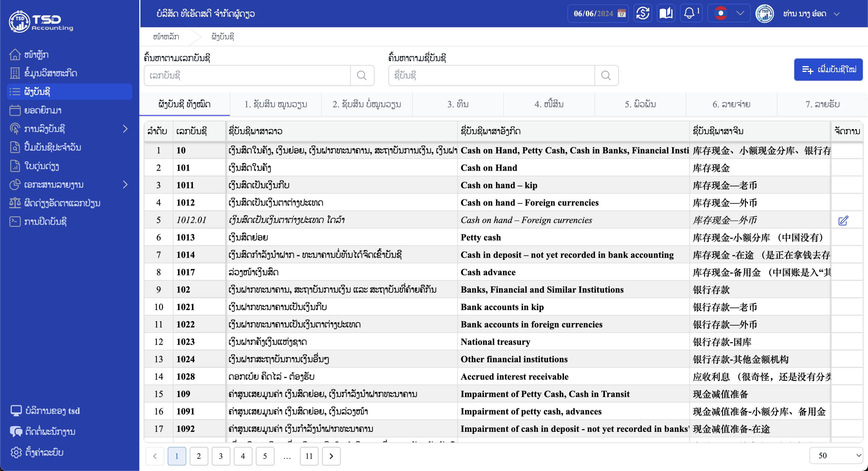
Task: Open the contact staff chat icon
Action: point(16,432)
